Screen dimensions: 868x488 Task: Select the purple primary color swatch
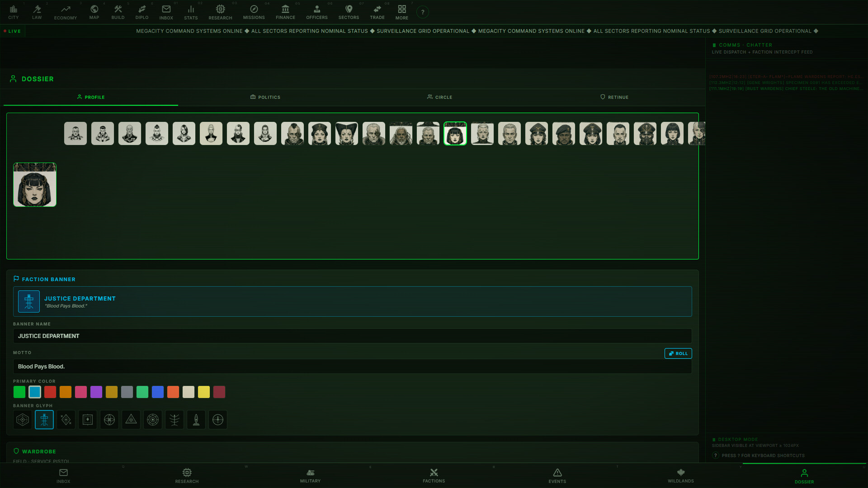[96, 392]
